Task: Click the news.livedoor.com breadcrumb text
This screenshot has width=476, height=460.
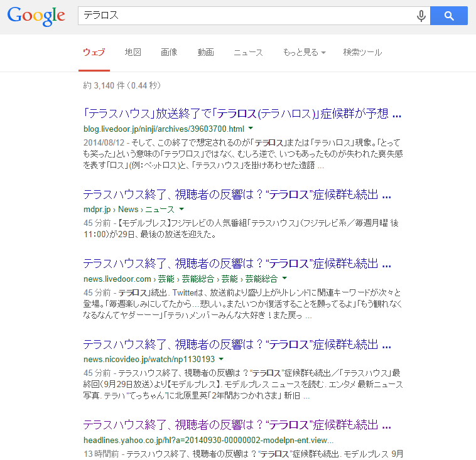Action: point(181,279)
